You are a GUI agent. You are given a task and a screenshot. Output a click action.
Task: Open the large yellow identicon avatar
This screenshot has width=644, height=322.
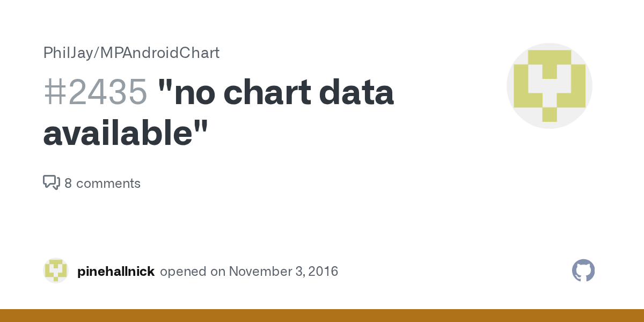coord(549,86)
